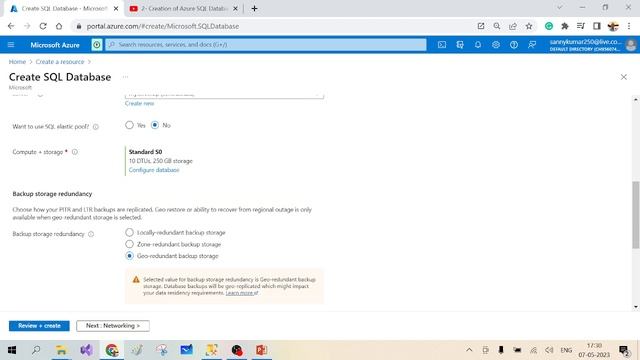The width and height of the screenshot is (640, 360).
Task: Click the scroll up arrow of the form
Action: [636, 99]
